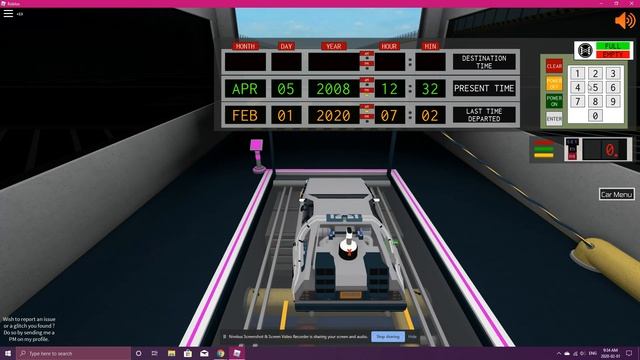Turn time circuits off with Power Off
Screen dimensions: 640x360
point(554,84)
